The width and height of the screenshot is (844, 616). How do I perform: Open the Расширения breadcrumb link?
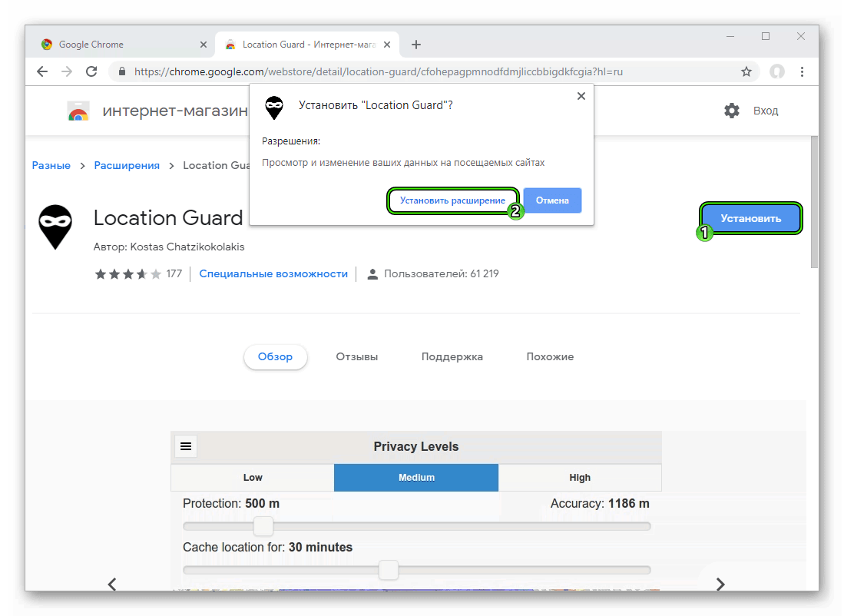tap(127, 165)
